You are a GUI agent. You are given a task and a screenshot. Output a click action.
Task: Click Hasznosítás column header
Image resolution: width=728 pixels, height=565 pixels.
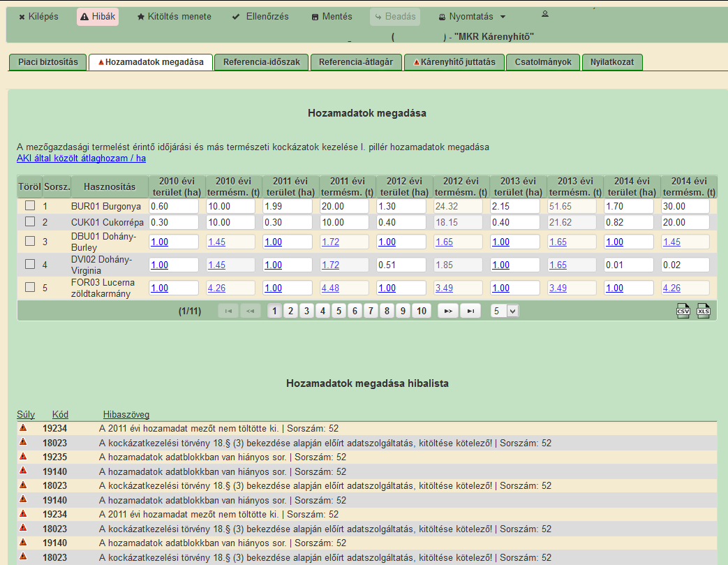click(x=110, y=186)
